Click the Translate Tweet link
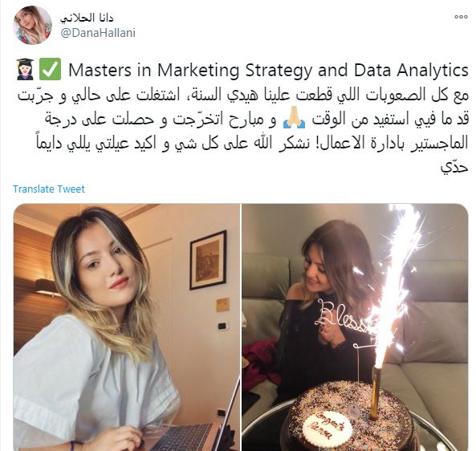The image size is (476, 451). [49, 189]
